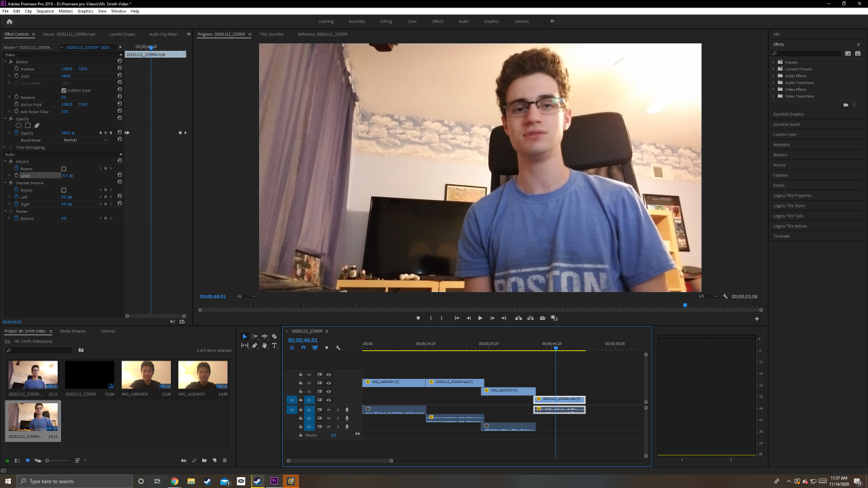Hide track V4 with its eye icon
The height and width of the screenshot is (488, 868).
(329, 374)
